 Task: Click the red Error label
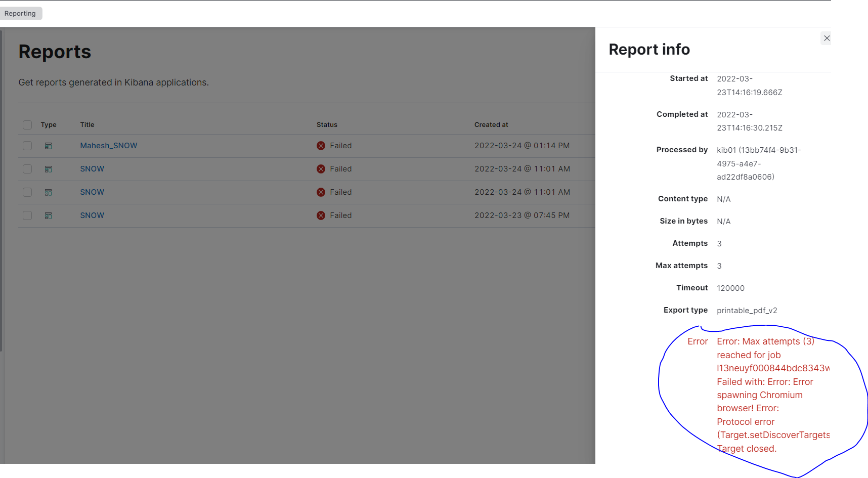point(698,341)
